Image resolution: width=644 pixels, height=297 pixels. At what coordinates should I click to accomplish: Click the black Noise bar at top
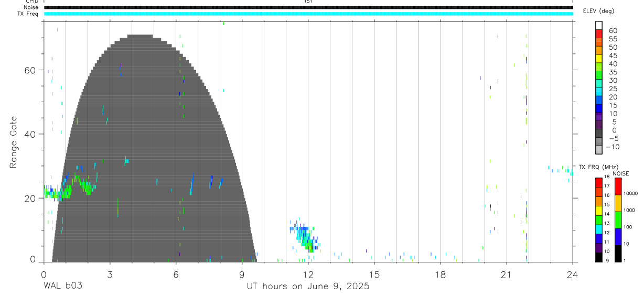[x=308, y=7]
